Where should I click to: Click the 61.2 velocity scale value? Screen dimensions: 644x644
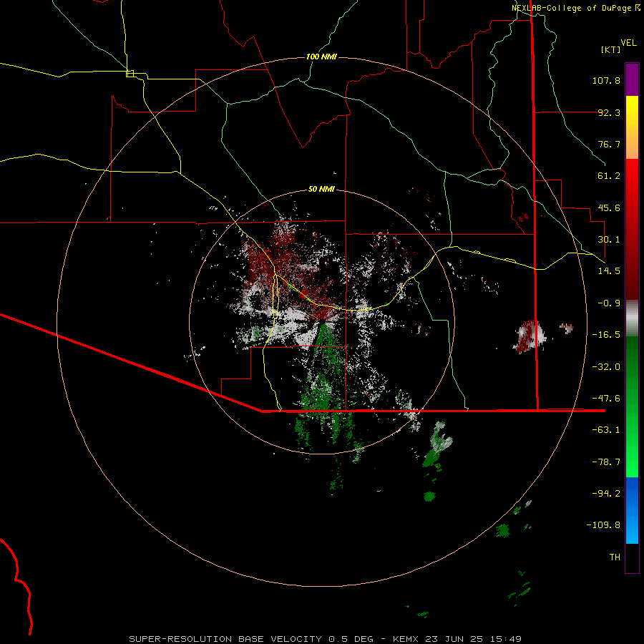pyautogui.click(x=609, y=176)
